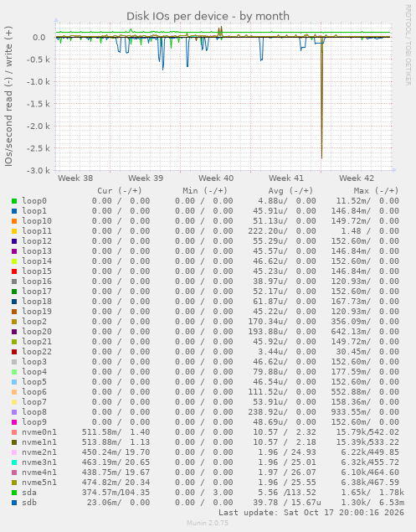Click loop8 max value 933.55m
The height and width of the screenshot is (532, 416).
click(351, 412)
